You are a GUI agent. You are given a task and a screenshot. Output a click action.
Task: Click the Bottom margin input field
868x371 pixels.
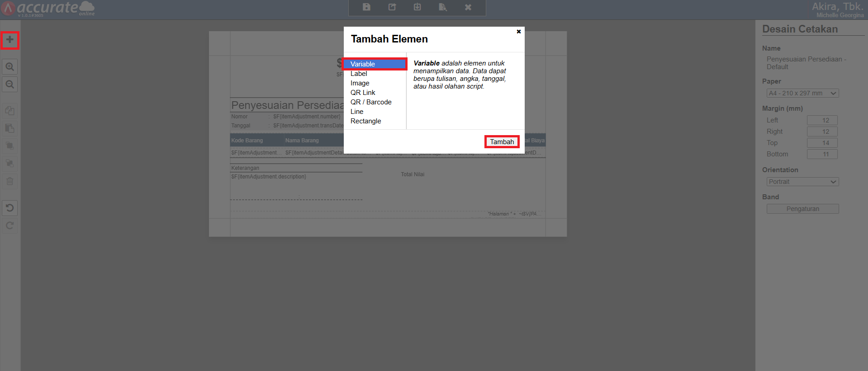822,154
